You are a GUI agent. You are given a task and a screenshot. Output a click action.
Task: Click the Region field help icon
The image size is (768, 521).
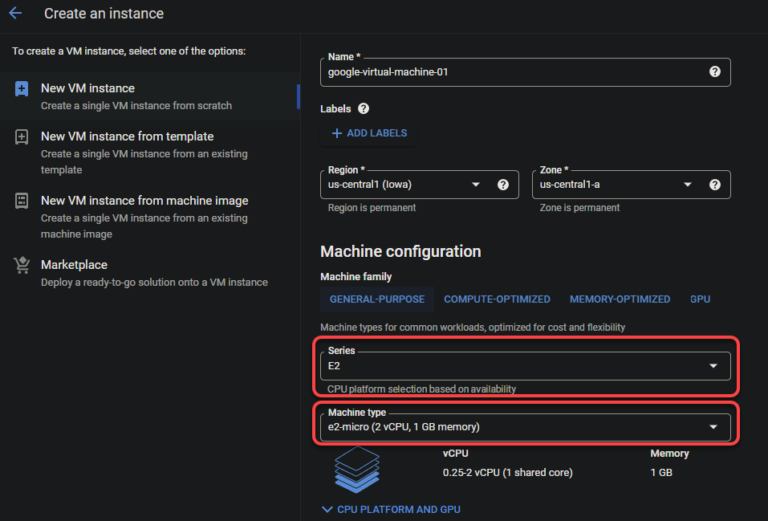click(x=503, y=184)
